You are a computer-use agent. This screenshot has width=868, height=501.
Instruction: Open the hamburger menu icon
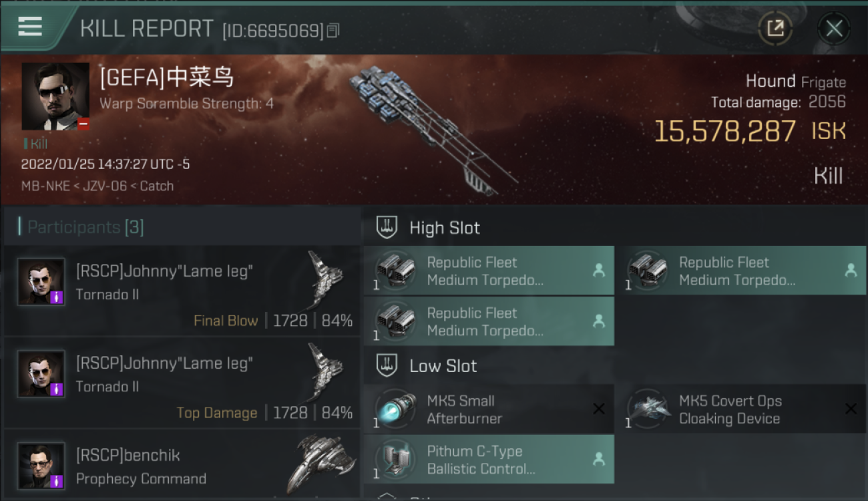[30, 27]
